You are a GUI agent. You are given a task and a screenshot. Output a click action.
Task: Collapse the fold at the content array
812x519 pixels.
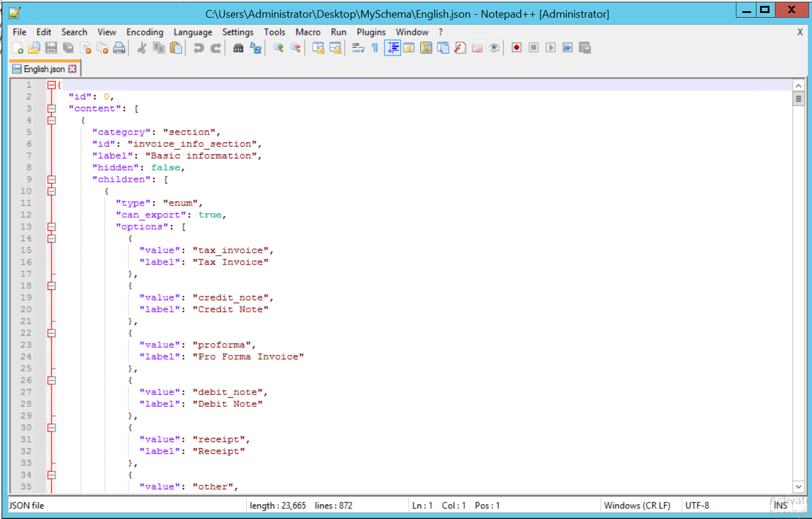pos(51,108)
